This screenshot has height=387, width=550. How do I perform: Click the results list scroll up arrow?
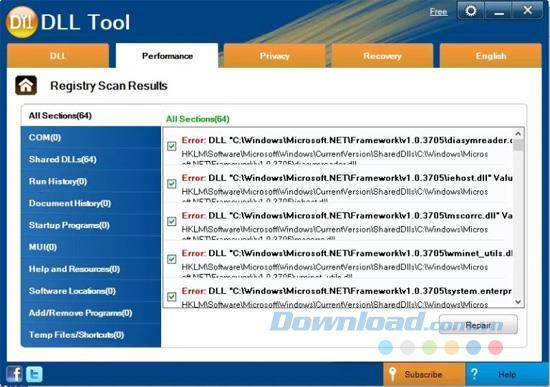pyautogui.click(x=518, y=134)
